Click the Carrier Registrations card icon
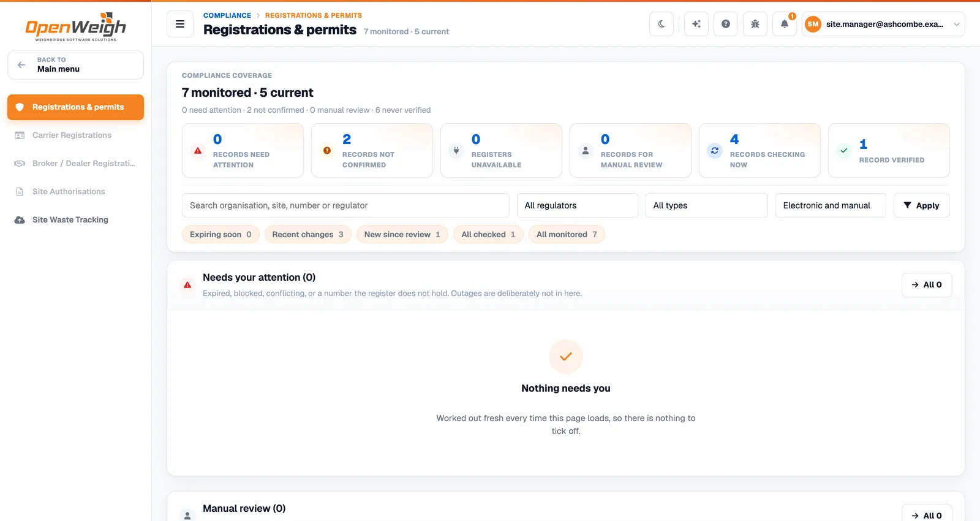The width and height of the screenshot is (980, 521). pos(20,135)
